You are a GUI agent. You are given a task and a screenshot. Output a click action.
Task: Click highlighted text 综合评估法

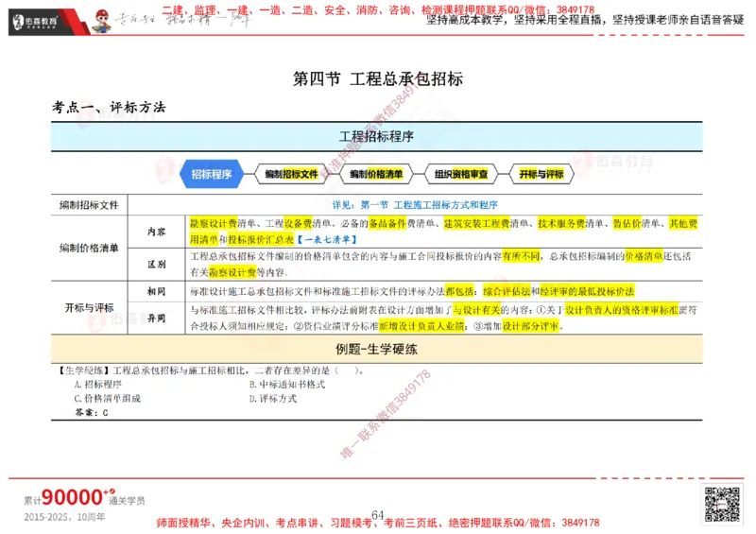(507, 291)
